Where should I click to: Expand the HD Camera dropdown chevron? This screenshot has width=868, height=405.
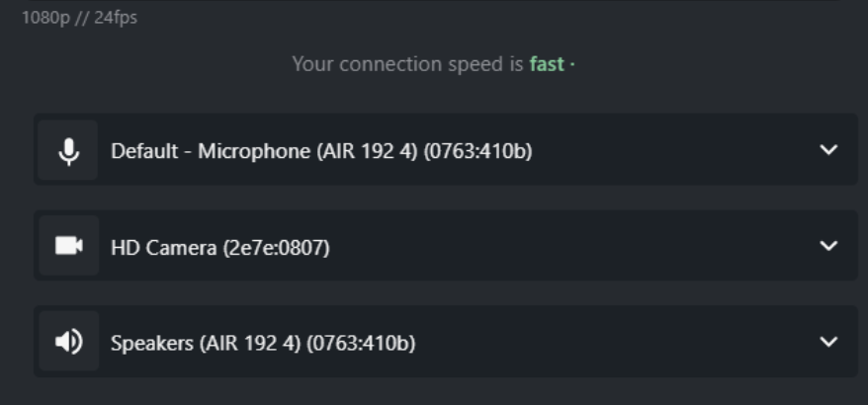tap(828, 246)
